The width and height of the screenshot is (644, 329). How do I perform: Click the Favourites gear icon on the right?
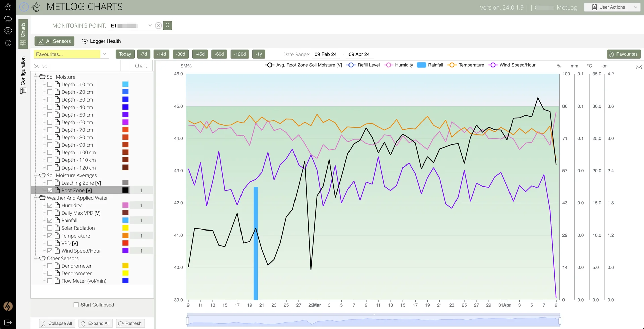pos(611,54)
